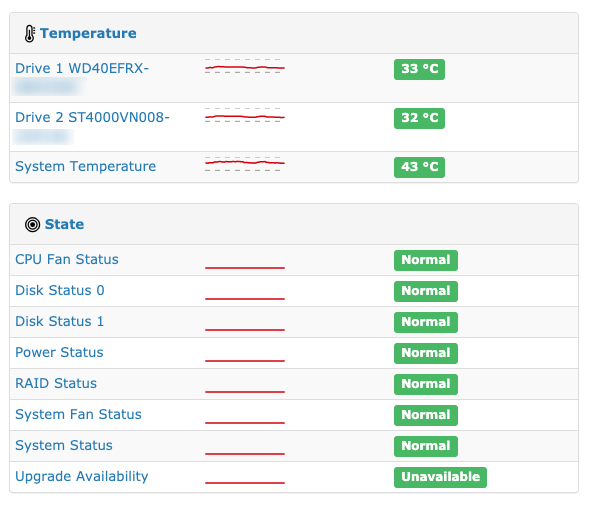Click the Normal badge for CPU Fan Status
Screen dimensions: 591x505
pyautogui.click(x=426, y=260)
